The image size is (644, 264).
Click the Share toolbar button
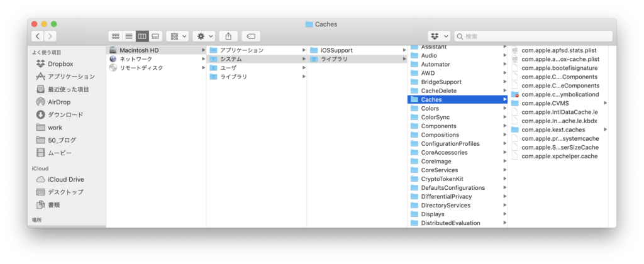(x=228, y=36)
